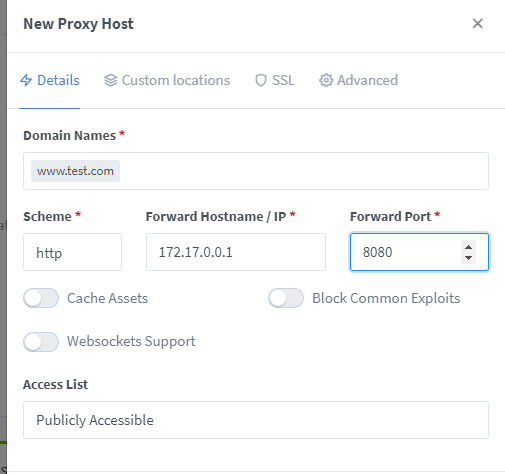Enable Websockets Support toggle
The image size is (505, 474).
[x=41, y=342]
